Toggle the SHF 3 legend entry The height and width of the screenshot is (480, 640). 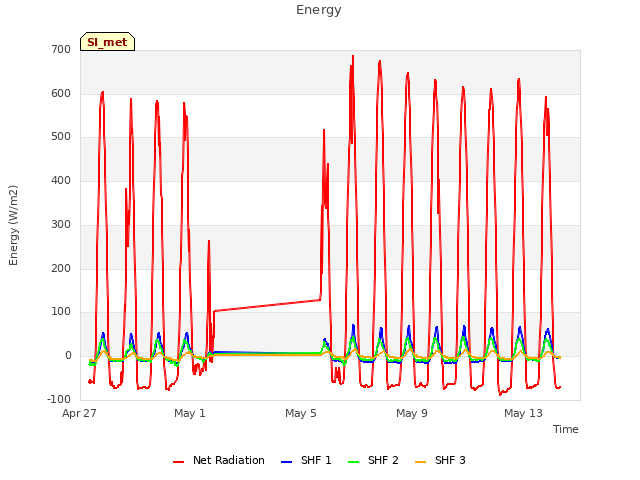click(440, 460)
